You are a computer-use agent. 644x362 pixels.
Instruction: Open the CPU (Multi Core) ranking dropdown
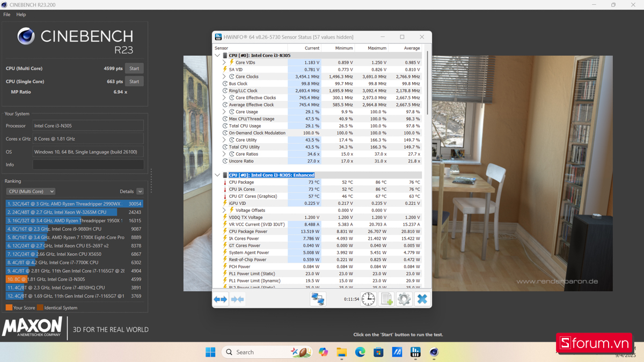point(31,191)
